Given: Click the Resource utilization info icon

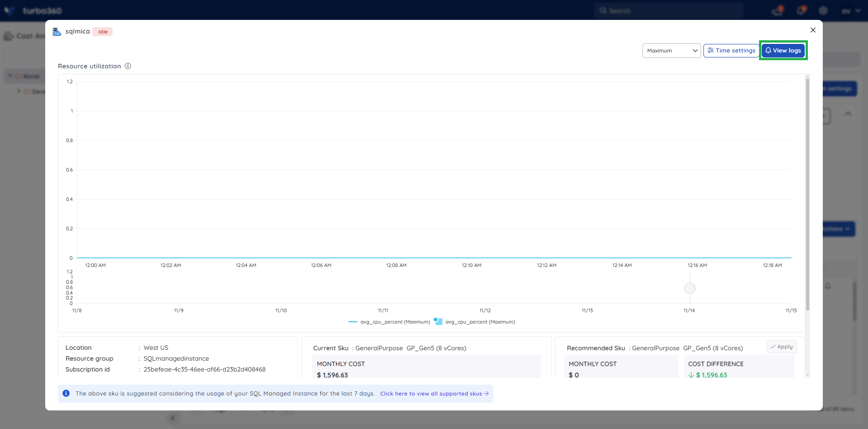Looking at the screenshot, I should click(x=128, y=66).
